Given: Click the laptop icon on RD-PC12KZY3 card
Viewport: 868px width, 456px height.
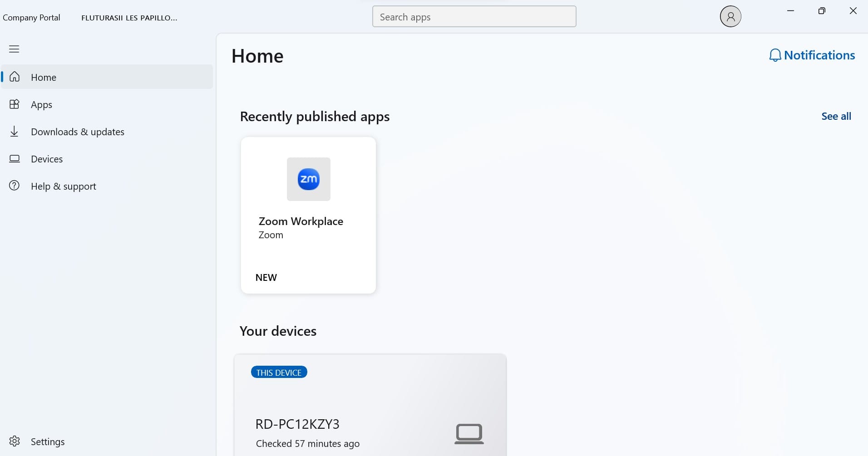Looking at the screenshot, I should click(x=469, y=434).
